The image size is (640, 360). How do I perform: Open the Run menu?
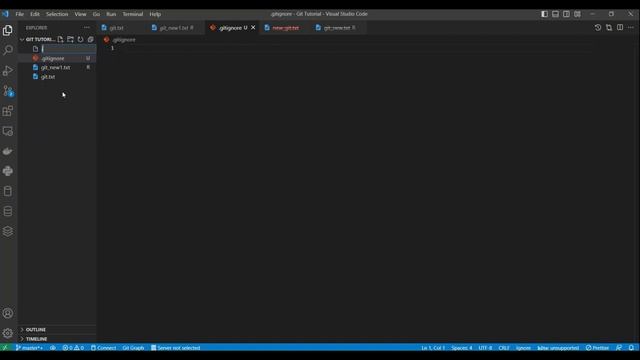tap(111, 14)
